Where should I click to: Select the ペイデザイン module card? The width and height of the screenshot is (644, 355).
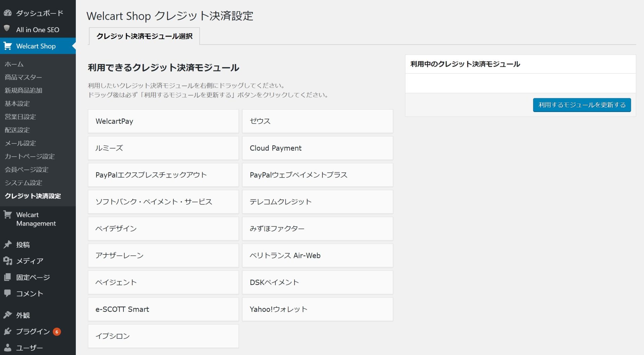(163, 228)
